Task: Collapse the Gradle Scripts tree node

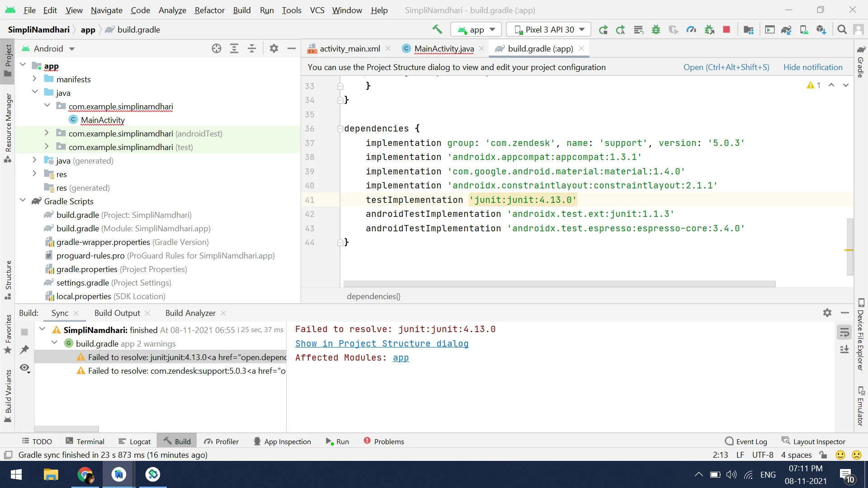Action: coord(23,201)
